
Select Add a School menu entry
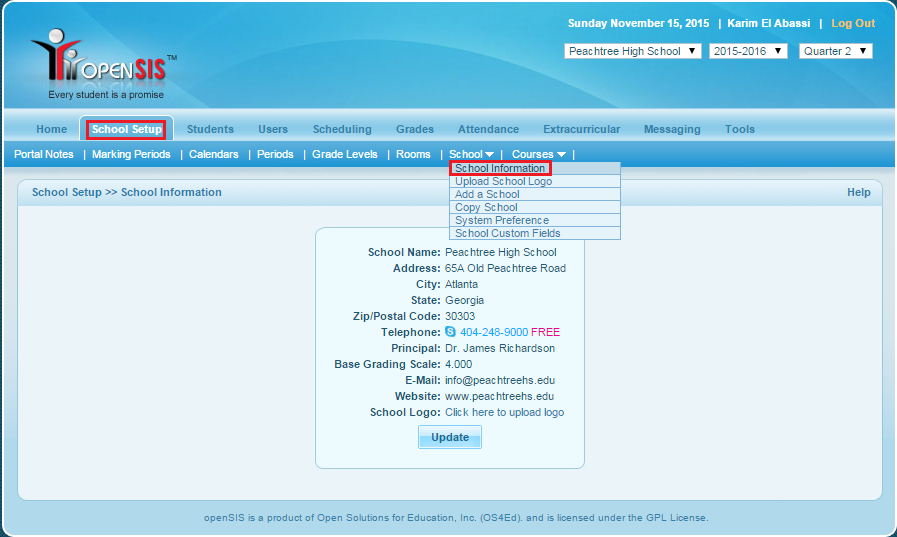click(x=487, y=195)
